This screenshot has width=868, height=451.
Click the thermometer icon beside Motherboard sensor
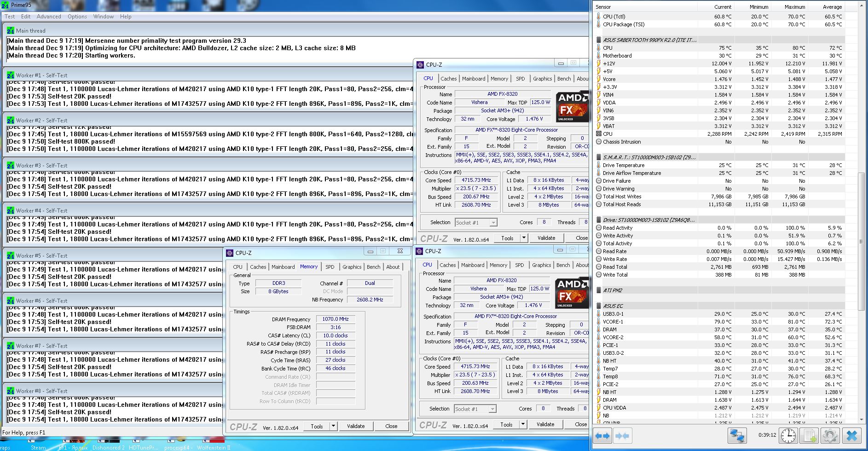(x=599, y=56)
